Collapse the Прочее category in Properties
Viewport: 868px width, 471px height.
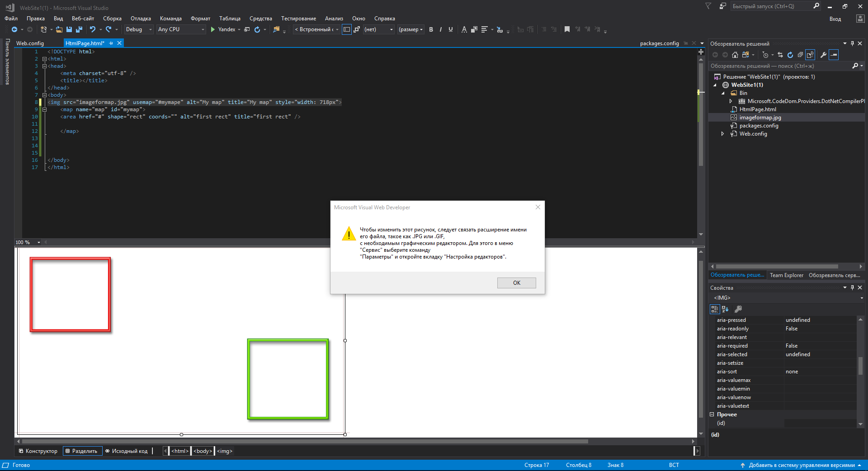(712, 414)
